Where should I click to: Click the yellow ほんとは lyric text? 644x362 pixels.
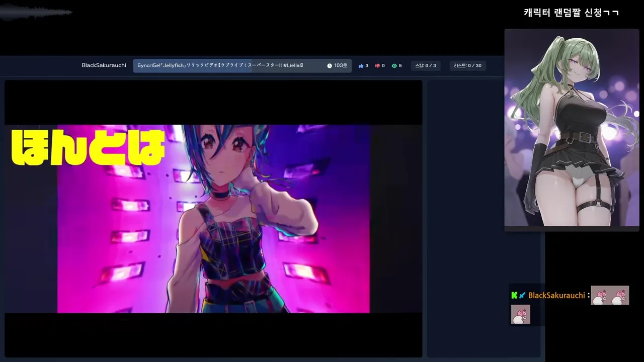pyautogui.click(x=88, y=147)
